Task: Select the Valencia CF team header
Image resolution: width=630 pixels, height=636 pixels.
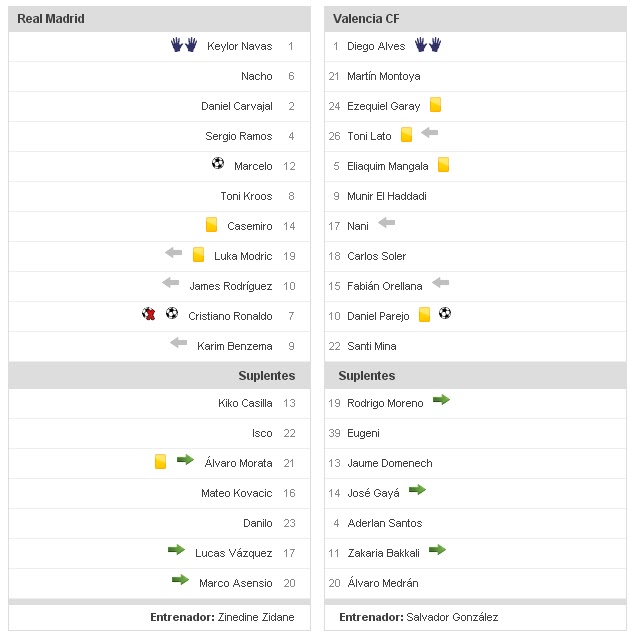Action: pyautogui.click(x=365, y=19)
